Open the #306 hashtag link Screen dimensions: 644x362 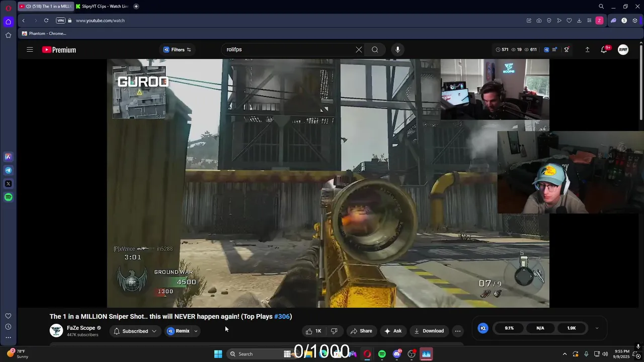pos(282,316)
